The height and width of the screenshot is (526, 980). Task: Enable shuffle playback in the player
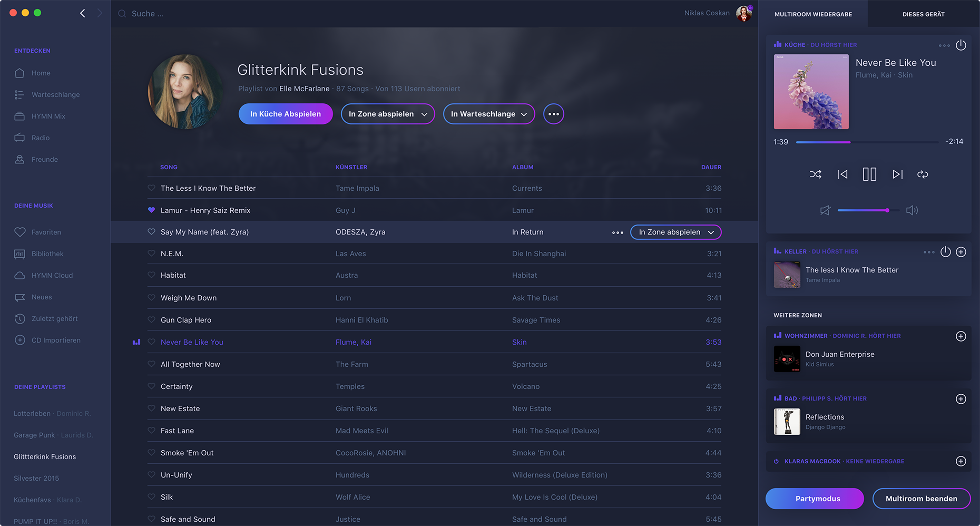pos(815,174)
